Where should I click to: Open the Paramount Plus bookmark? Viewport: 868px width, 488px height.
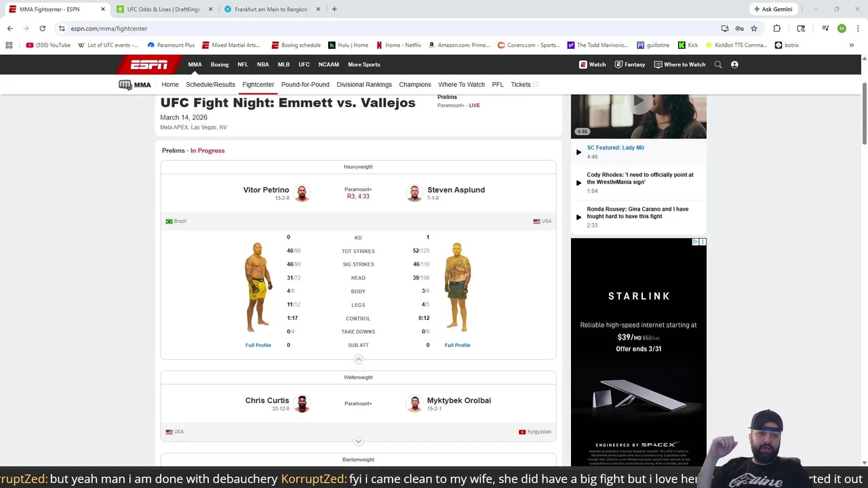click(171, 45)
